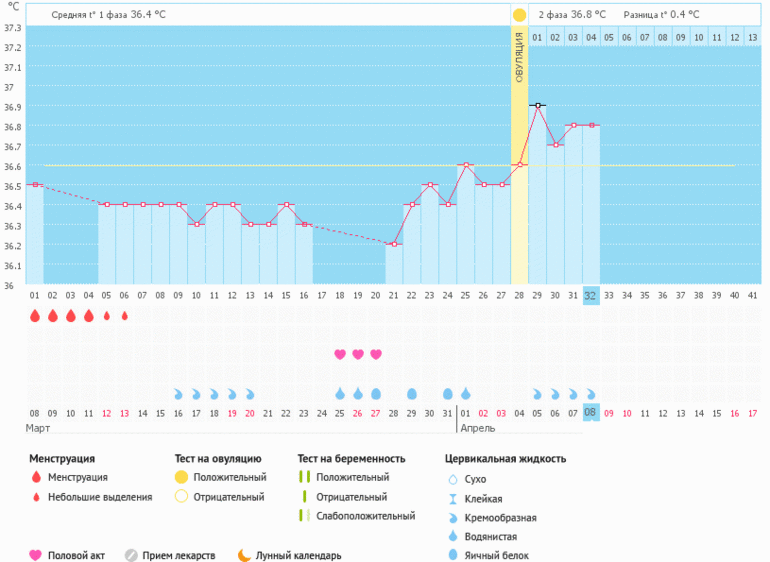770x562 pixels.
Task: Click the small spotting drop on cycle day 06
Action: [124, 316]
